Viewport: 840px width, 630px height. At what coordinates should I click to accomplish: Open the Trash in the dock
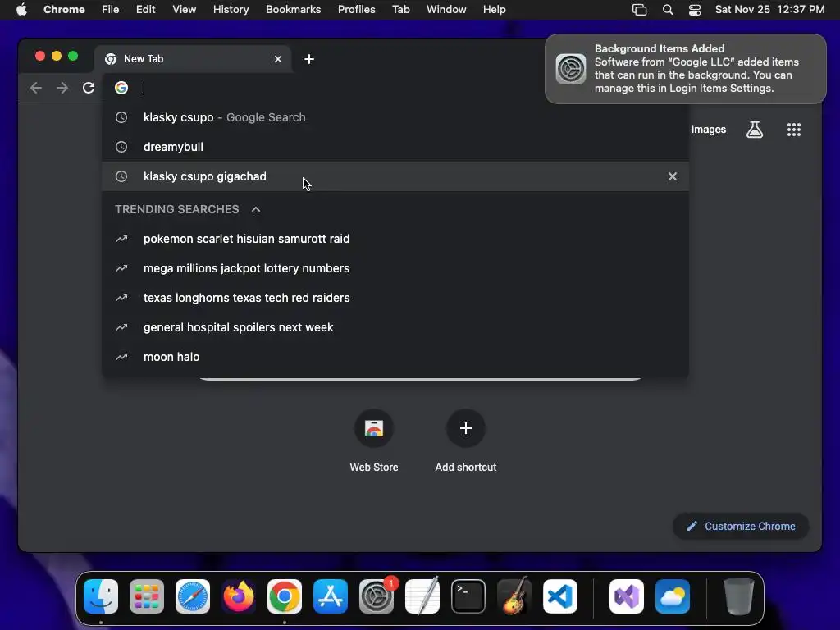[739, 596]
